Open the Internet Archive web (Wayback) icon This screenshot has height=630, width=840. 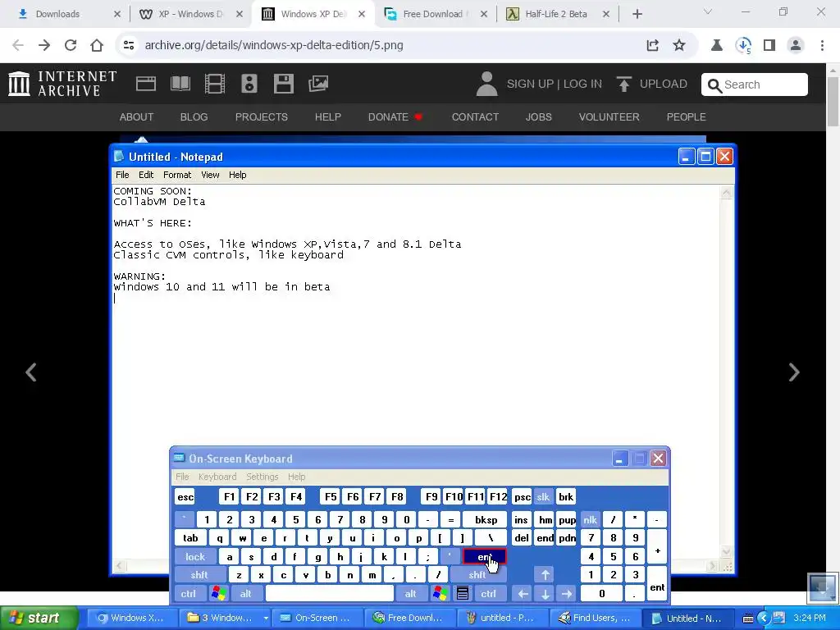[146, 84]
